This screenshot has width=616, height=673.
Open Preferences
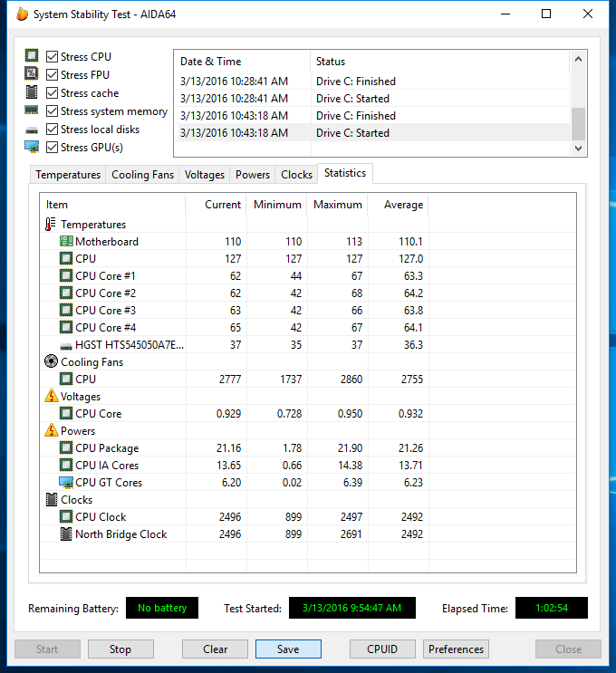(456, 649)
